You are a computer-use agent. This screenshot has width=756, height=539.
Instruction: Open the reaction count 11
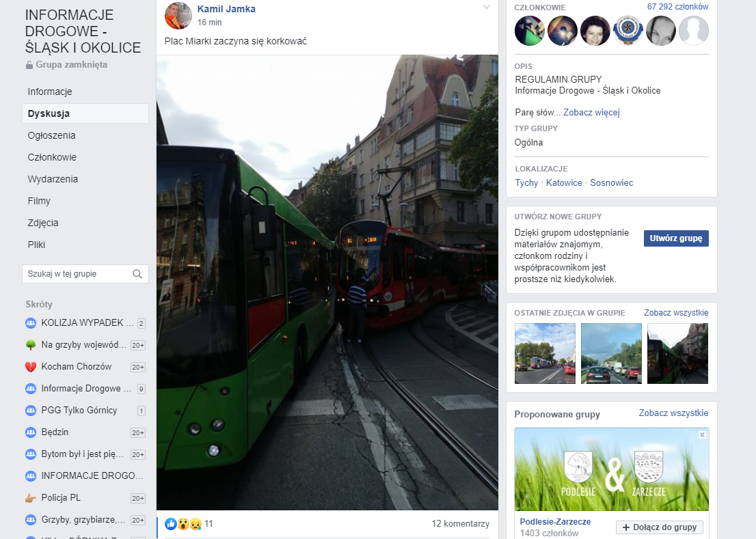208,523
